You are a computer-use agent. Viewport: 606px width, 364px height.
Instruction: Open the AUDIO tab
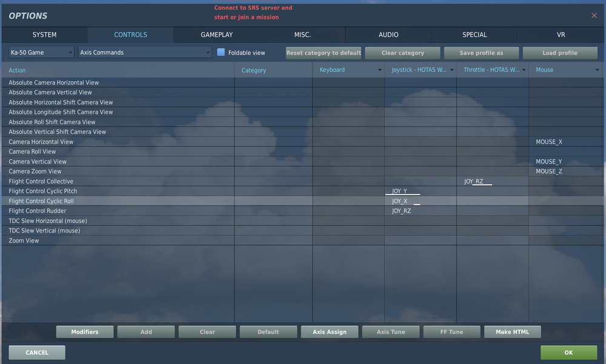pyautogui.click(x=388, y=35)
